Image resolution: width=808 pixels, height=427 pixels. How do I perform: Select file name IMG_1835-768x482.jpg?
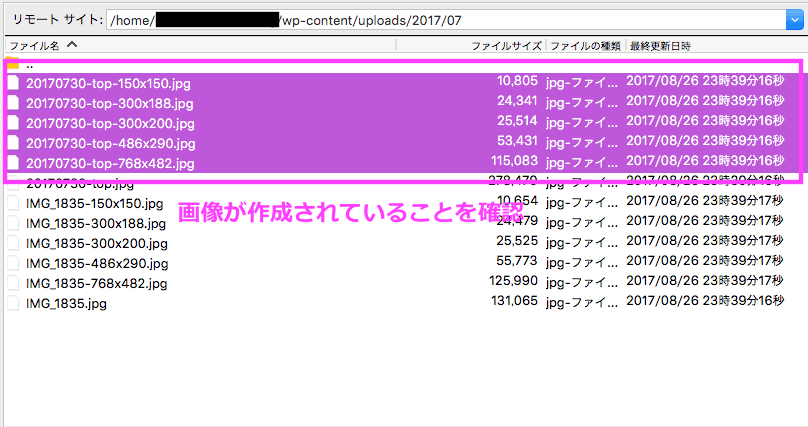[x=96, y=284]
